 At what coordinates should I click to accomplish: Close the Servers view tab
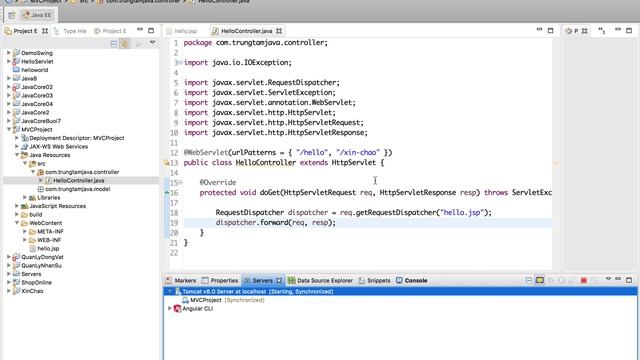click(279, 280)
